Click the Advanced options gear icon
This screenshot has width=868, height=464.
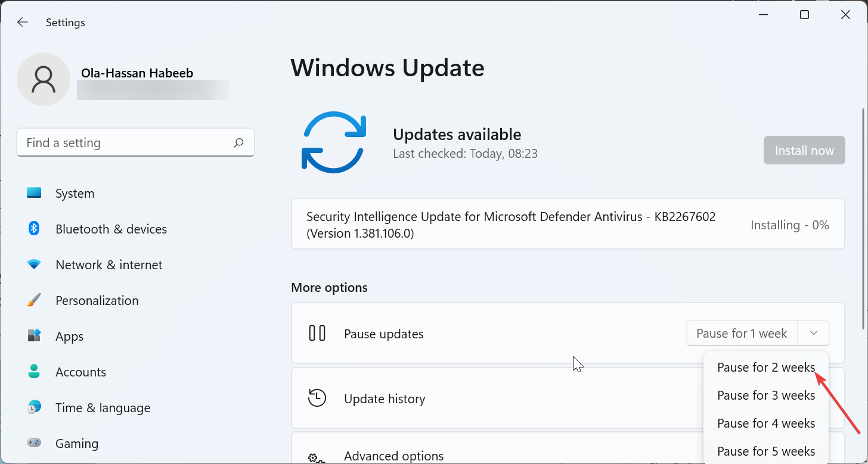pos(317,457)
